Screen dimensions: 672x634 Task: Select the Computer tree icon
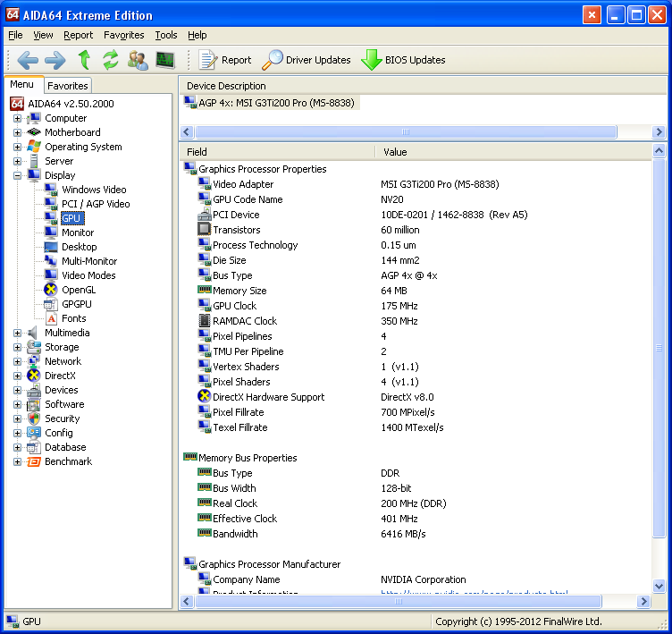click(33, 118)
